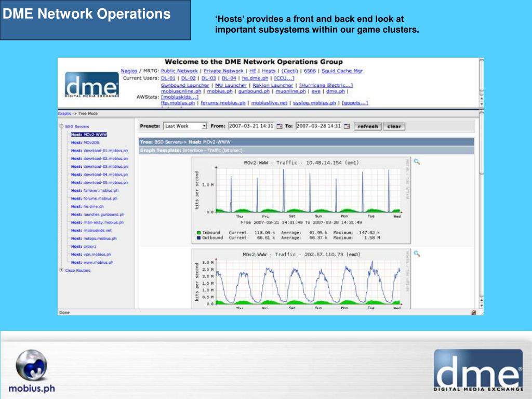Click the refresh button
The image size is (532, 399).
pos(368,126)
